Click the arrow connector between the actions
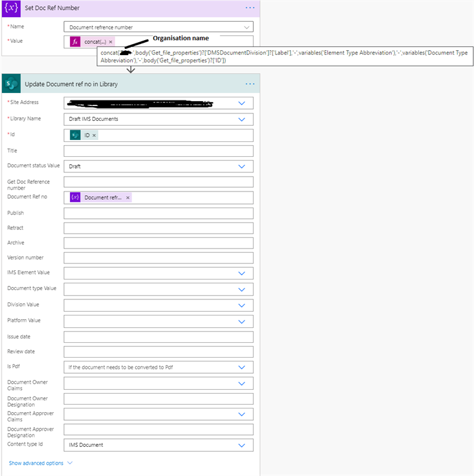This screenshot has height=476, width=474. pyautogui.click(x=131, y=70)
